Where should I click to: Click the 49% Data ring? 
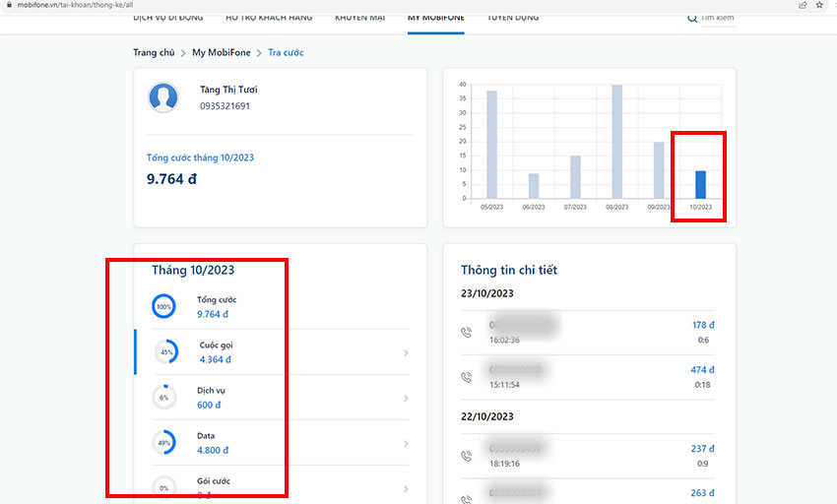click(163, 443)
